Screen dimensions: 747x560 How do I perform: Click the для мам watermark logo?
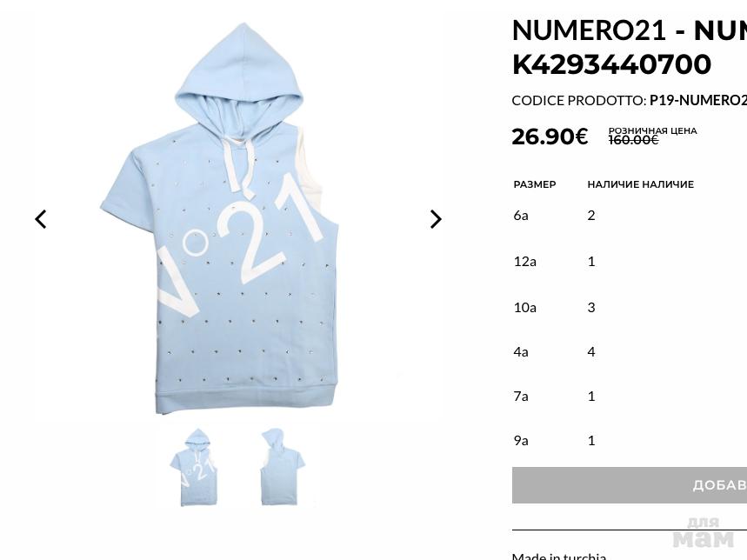coord(704,533)
